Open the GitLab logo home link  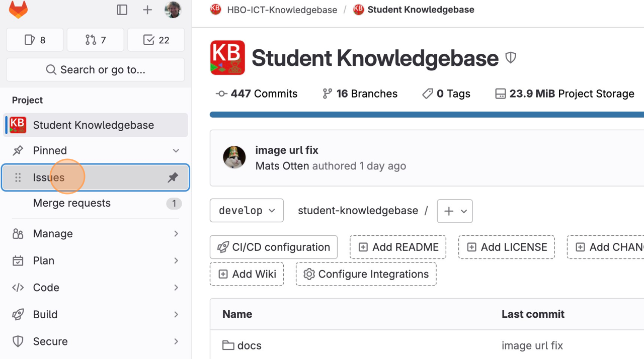(18, 10)
